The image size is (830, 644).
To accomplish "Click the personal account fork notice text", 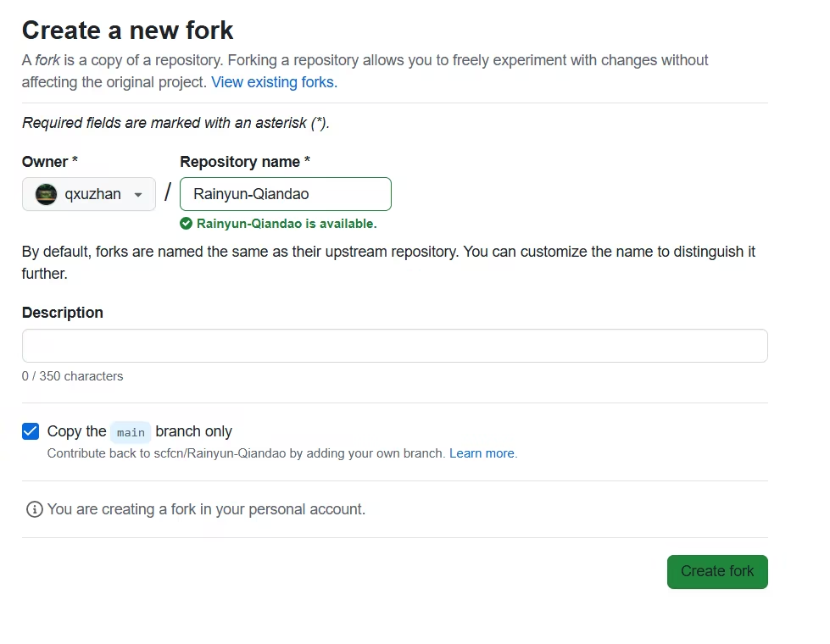I will [206, 509].
